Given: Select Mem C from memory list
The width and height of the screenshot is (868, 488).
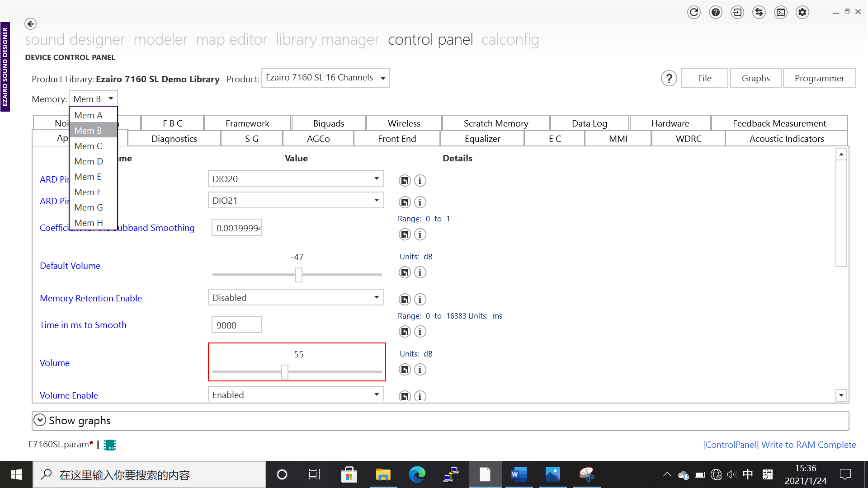Looking at the screenshot, I should 88,146.
